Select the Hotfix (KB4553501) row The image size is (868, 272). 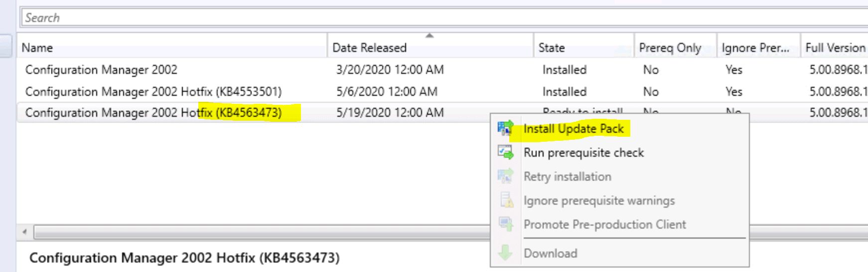point(442,92)
